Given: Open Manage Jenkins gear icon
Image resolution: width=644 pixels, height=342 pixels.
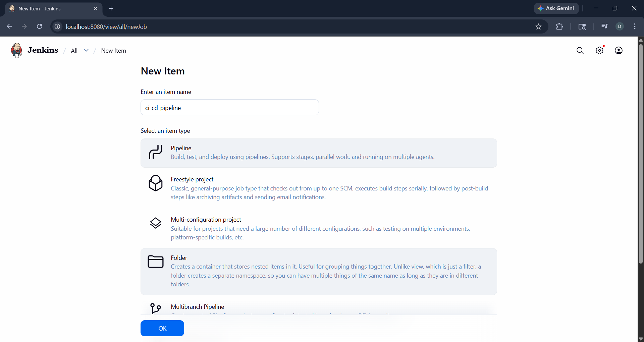Looking at the screenshot, I should coord(599,50).
